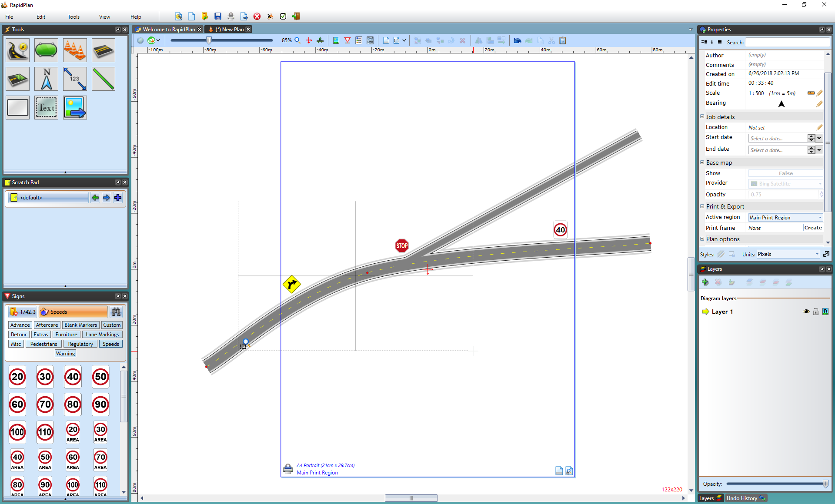
Task: Select the traffic cone sign icon
Action: 73,50
